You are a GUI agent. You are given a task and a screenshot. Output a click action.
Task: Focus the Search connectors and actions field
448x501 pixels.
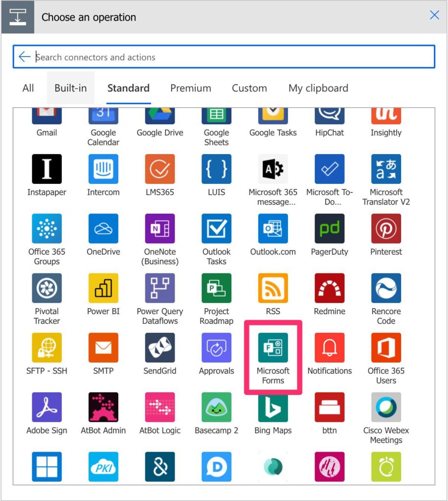tap(230, 57)
